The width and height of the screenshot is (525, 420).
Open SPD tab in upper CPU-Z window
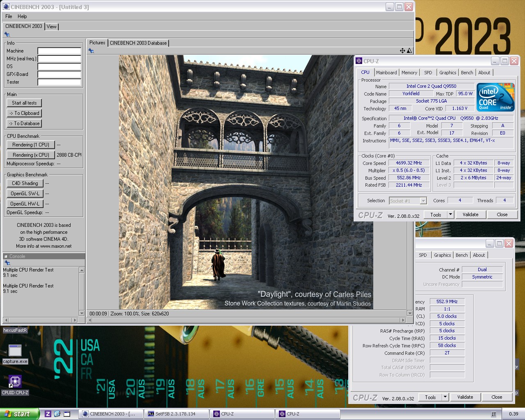pyautogui.click(x=428, y=73)
